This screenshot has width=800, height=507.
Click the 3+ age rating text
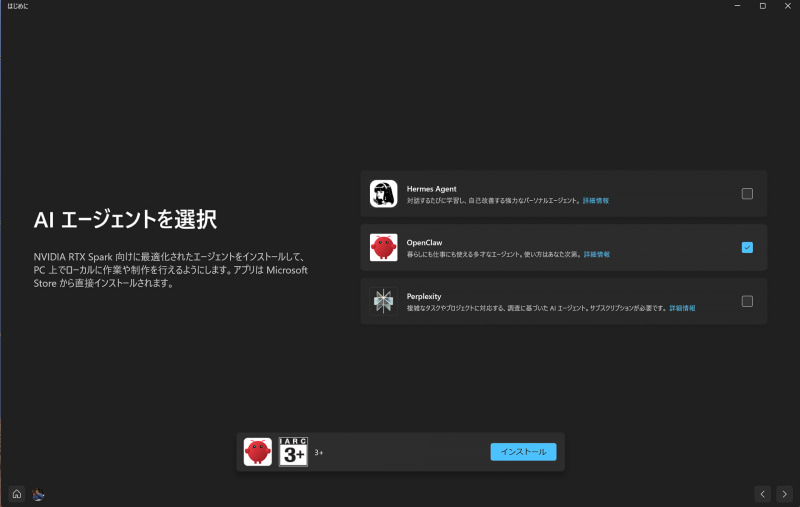click(x=318, y=452)
